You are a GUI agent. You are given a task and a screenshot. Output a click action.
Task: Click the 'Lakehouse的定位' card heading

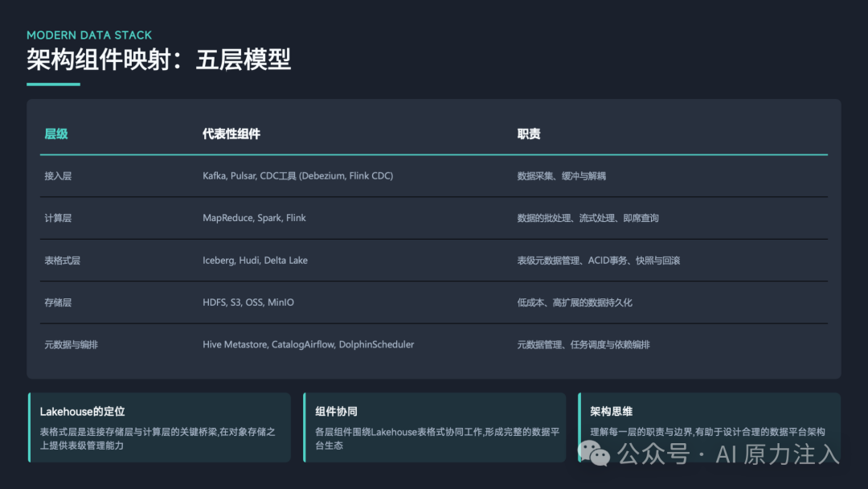click(83, 412)
